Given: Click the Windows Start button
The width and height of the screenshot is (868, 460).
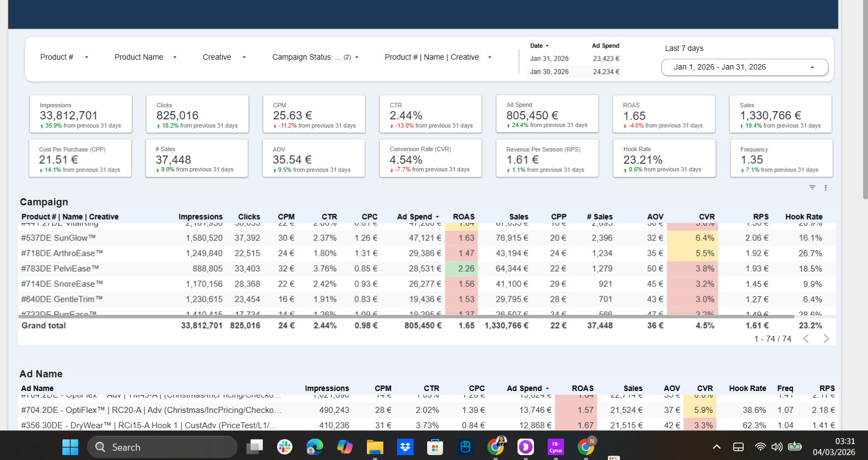Looking at the screenshot, I should (x=70, y=447).
